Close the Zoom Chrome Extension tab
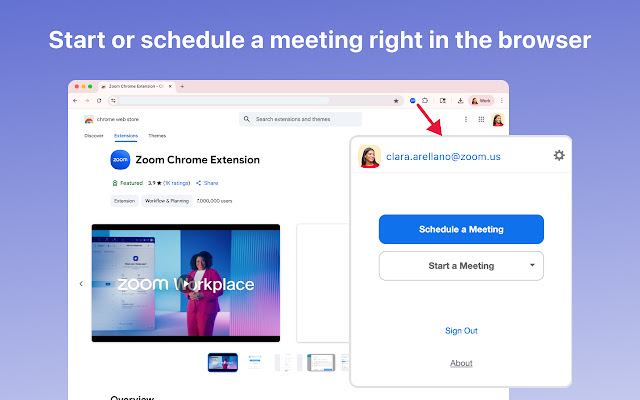 (x=171, y=87)
